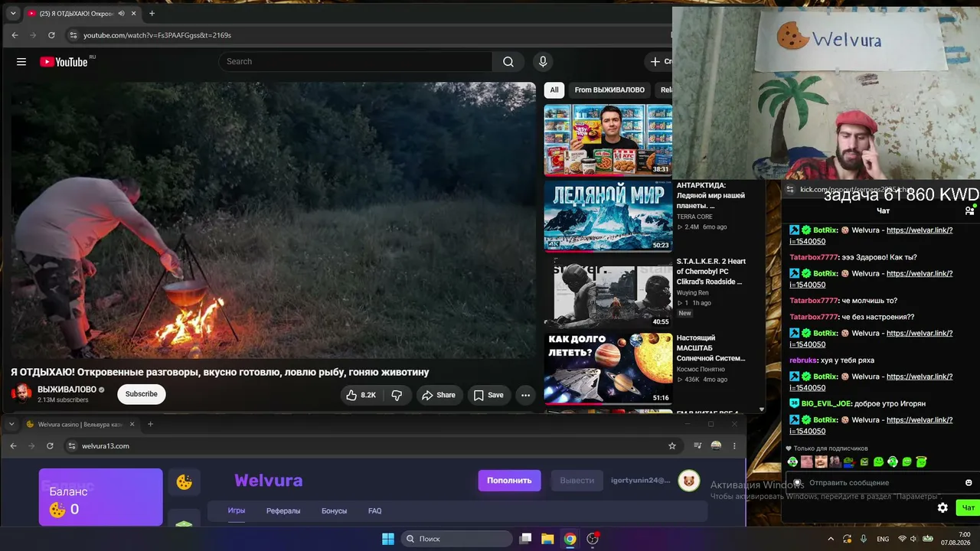
Task: Open the chat users icon next to Чат header
Action: tap(969, 210)
